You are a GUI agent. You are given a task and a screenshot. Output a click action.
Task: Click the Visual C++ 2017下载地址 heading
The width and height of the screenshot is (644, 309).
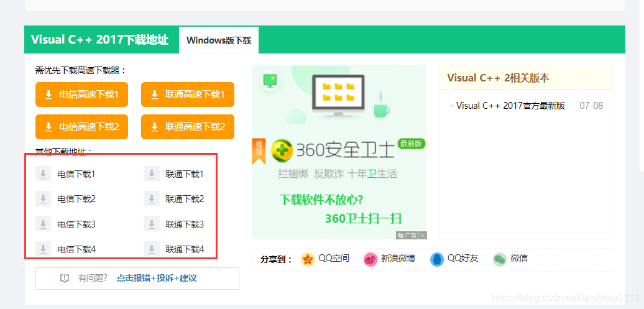tap(100, 40)
